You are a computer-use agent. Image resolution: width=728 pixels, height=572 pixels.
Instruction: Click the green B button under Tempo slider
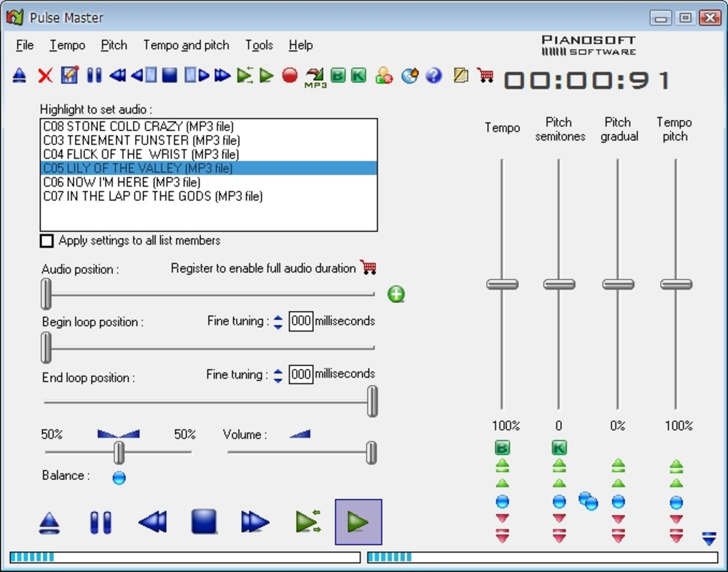click(502, 448)
